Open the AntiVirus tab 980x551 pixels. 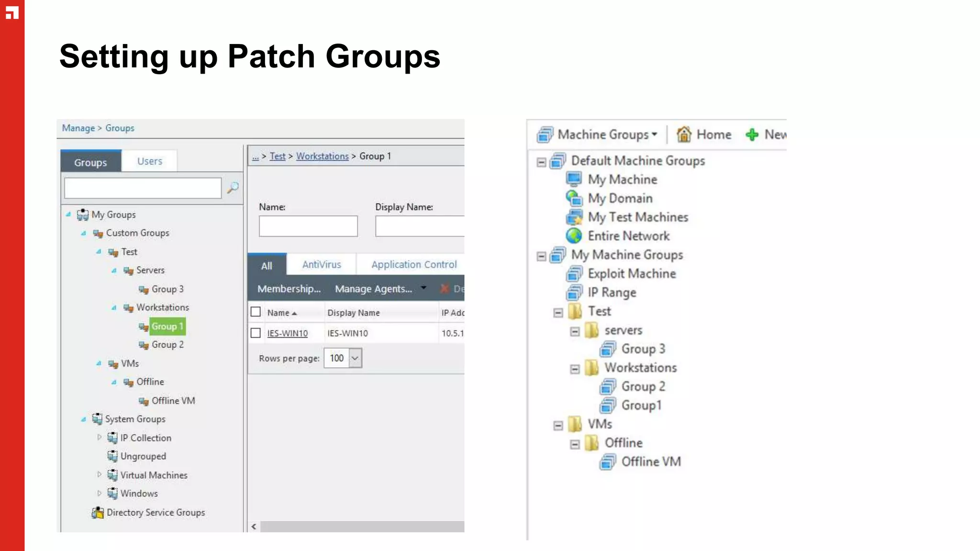[x=322, y=264]
